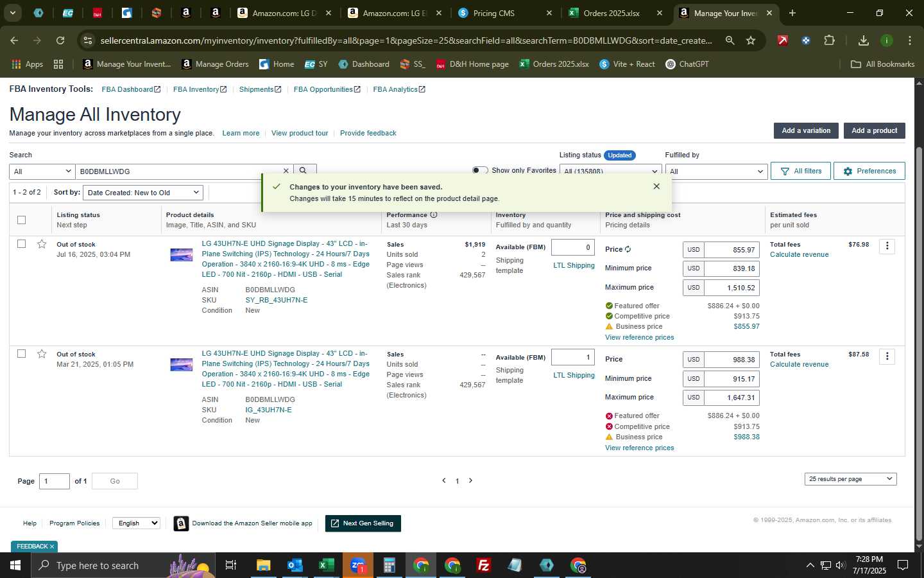The image size is (924, 578).
Task: Dismiss the saved changes notification
Action: click(656, 186)
